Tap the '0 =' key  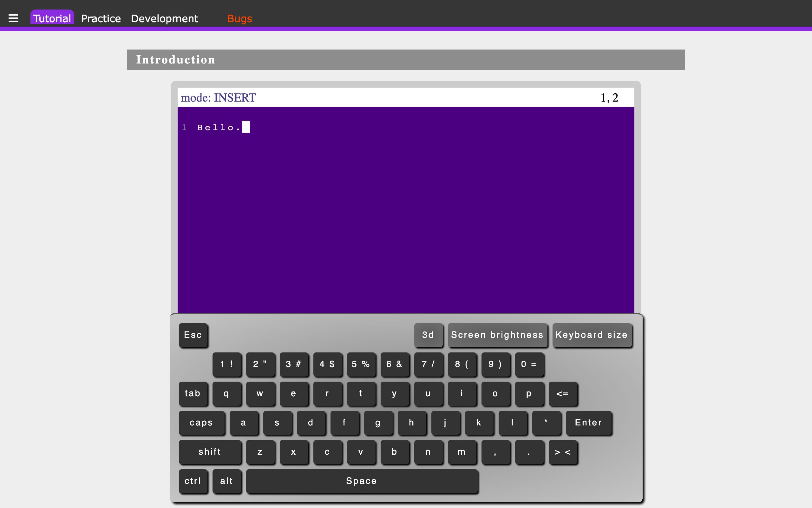pos(529,364)
